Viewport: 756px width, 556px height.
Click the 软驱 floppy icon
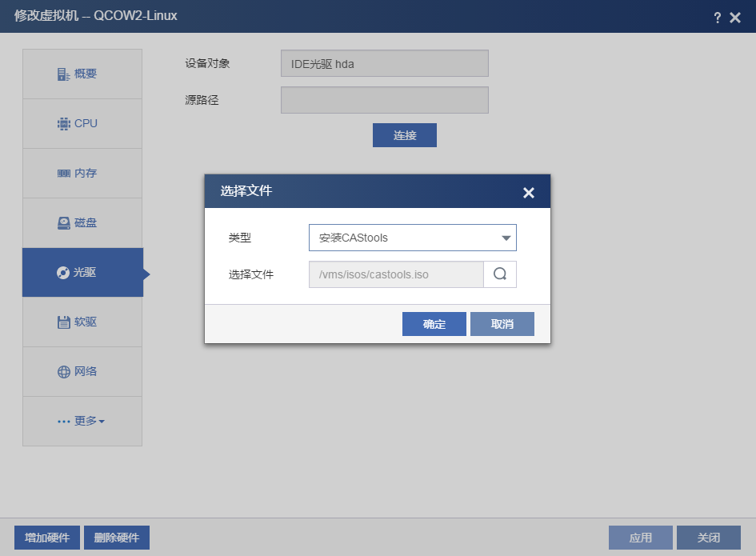(x=64, y=322)
